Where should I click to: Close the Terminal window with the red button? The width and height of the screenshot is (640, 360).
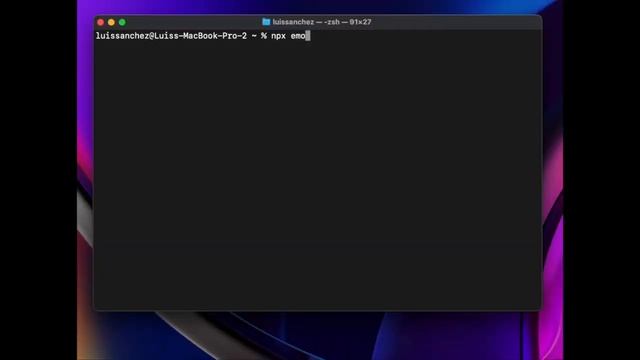pos(100,22)
